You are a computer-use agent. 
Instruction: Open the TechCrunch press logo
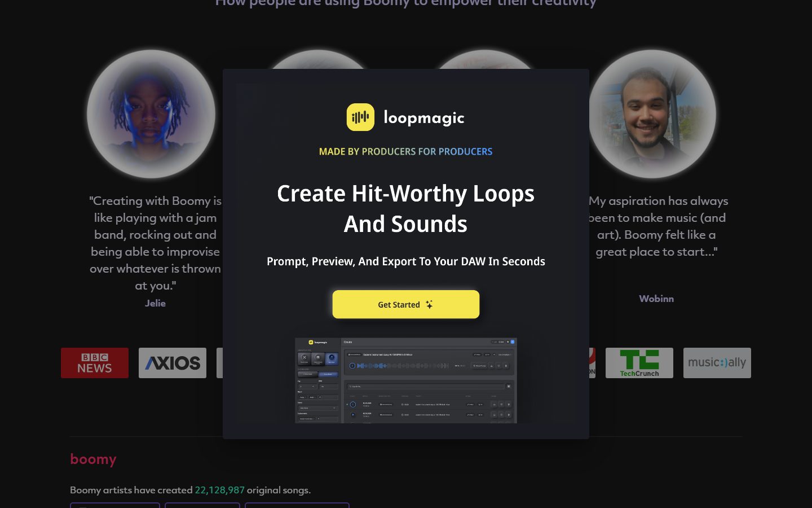click(x=639, y=363)
